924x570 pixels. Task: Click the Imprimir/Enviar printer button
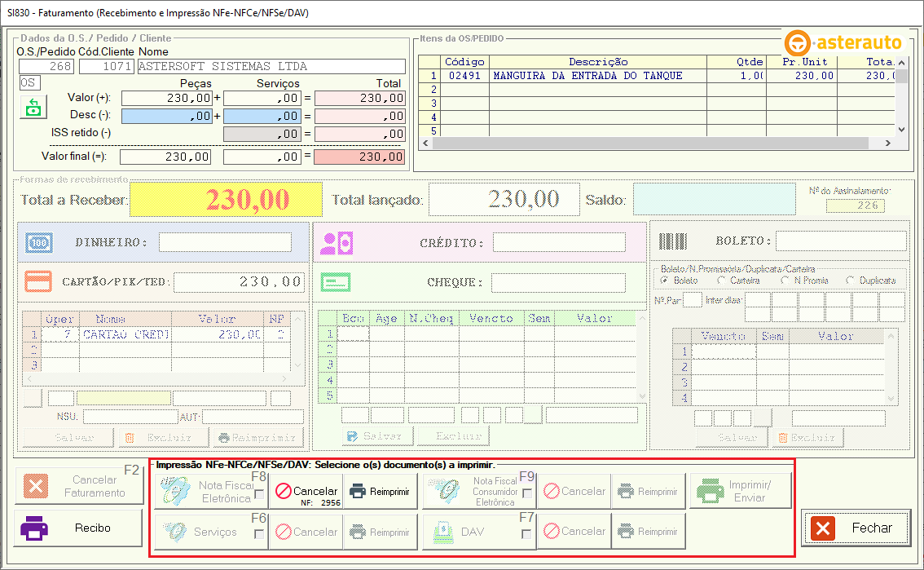pyautogui.click(x=741, y=490)
